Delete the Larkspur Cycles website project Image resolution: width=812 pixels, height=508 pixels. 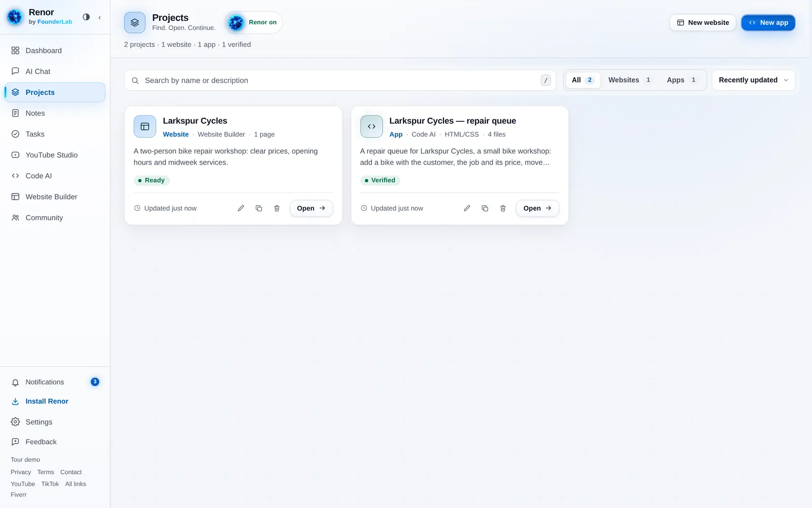click(277, 208)
